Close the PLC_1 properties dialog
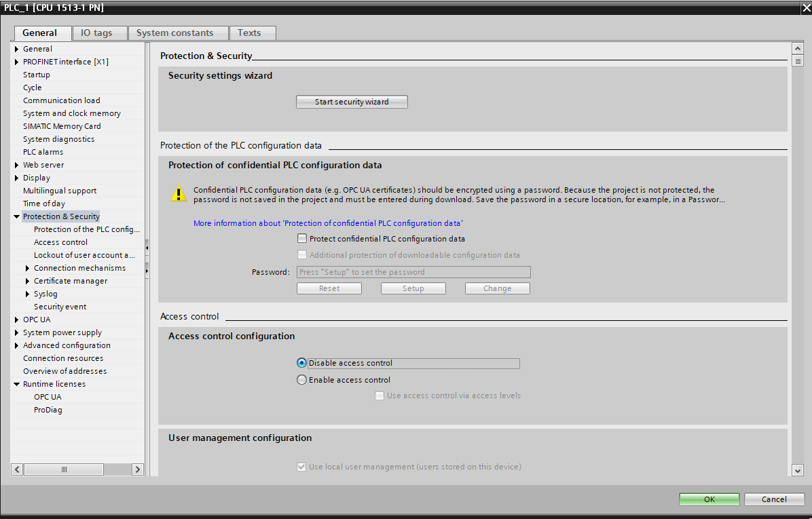The image size is (812, 519). pyautogui.click(x=806, y=7)
